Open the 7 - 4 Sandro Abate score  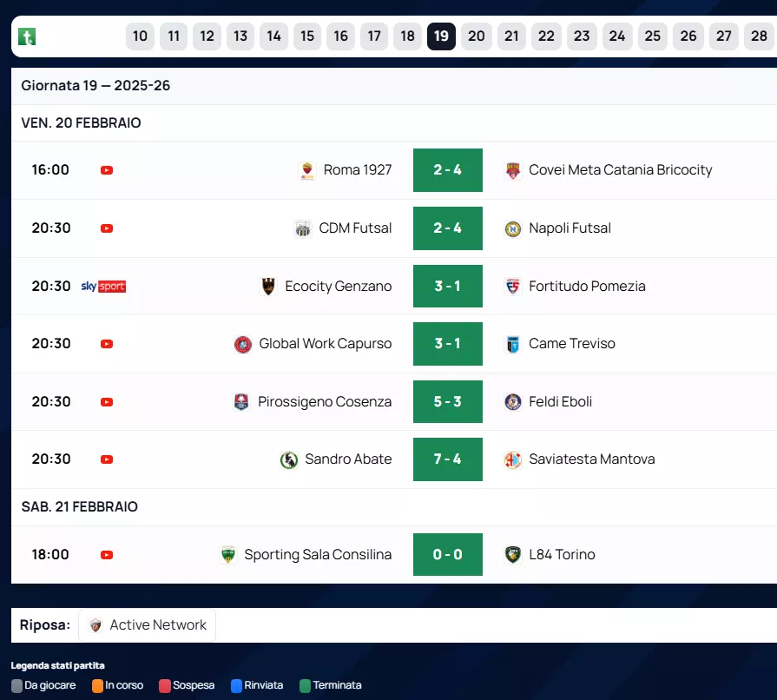pyautogui.click(x=447, y=459)
